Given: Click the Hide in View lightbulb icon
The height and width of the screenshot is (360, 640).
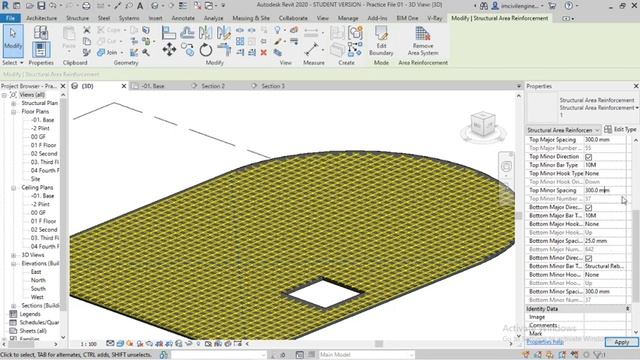Looking at the screenshot, I should click(278, 30).
